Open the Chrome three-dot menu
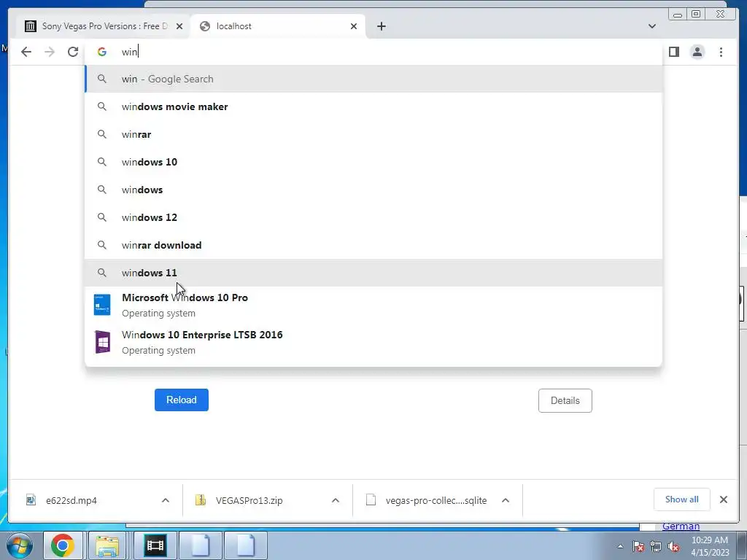Image resolution: width=747 pixels, height=560 pixels. [721, 52]
